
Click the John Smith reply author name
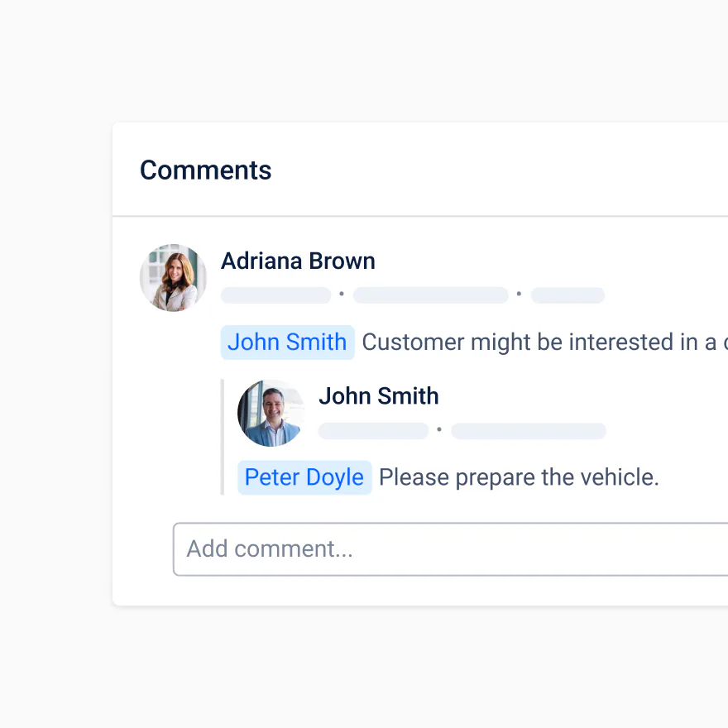[379, 396]
